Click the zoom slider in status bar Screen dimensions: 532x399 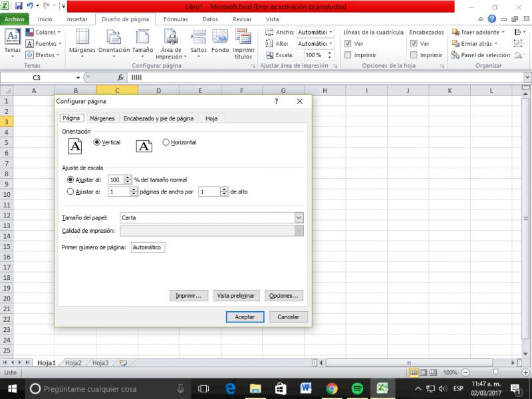(x=495, y=372)
